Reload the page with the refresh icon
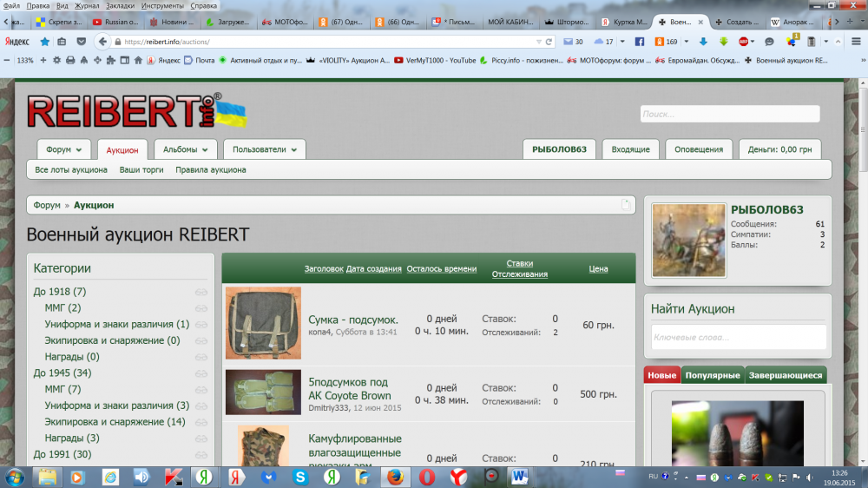Screen dimensions: 868x488 point(549,42)
